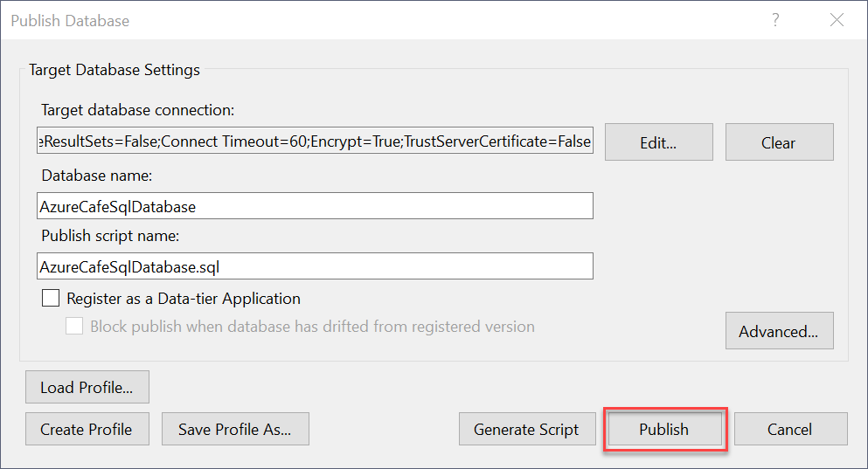Click the Database name: label
868x469 pixels.
click(97, 176)
